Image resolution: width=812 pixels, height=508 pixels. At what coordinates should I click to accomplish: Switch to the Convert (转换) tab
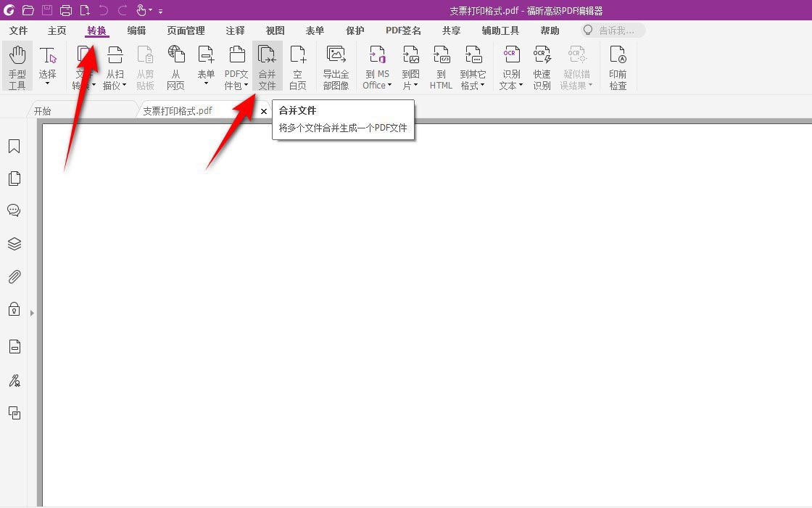(97, 30)
